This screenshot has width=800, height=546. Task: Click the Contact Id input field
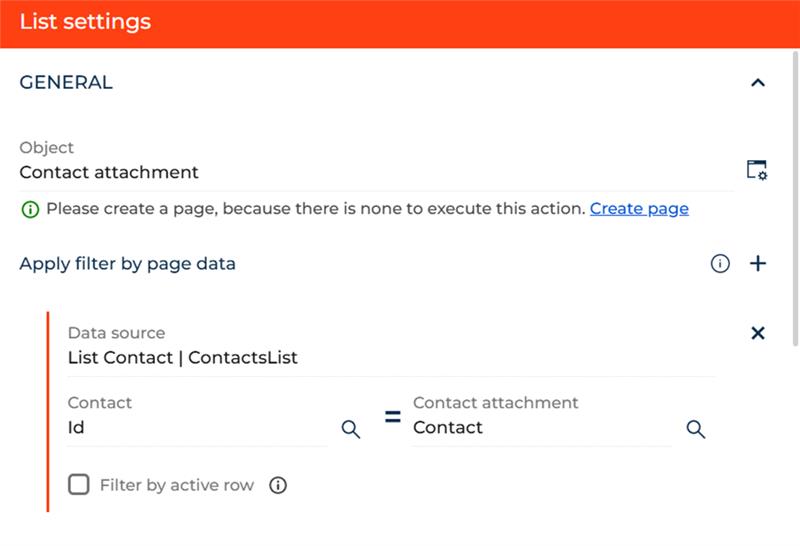click(195, 428)
